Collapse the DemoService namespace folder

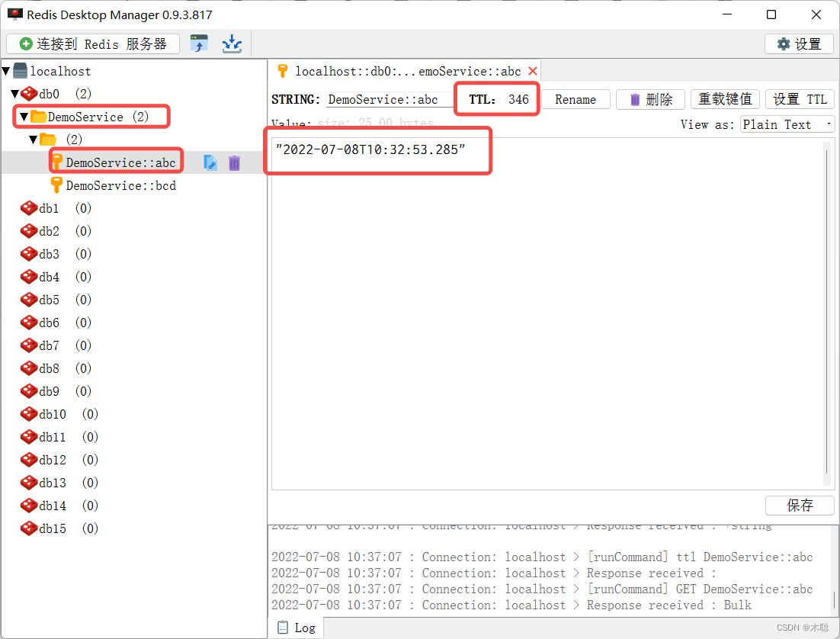click(x=24, y=117)
